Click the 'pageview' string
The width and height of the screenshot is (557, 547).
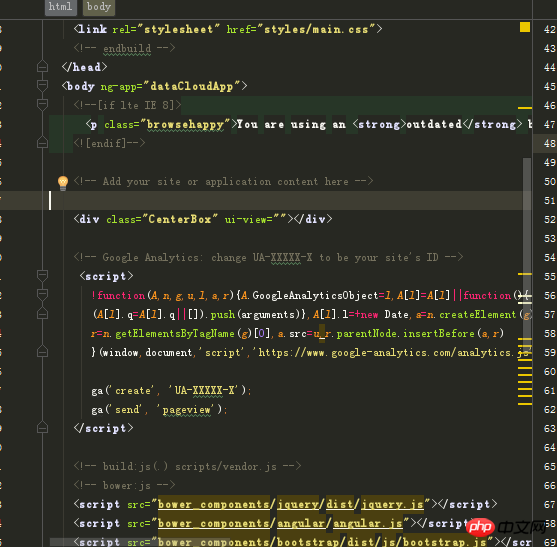click(186, 410)
